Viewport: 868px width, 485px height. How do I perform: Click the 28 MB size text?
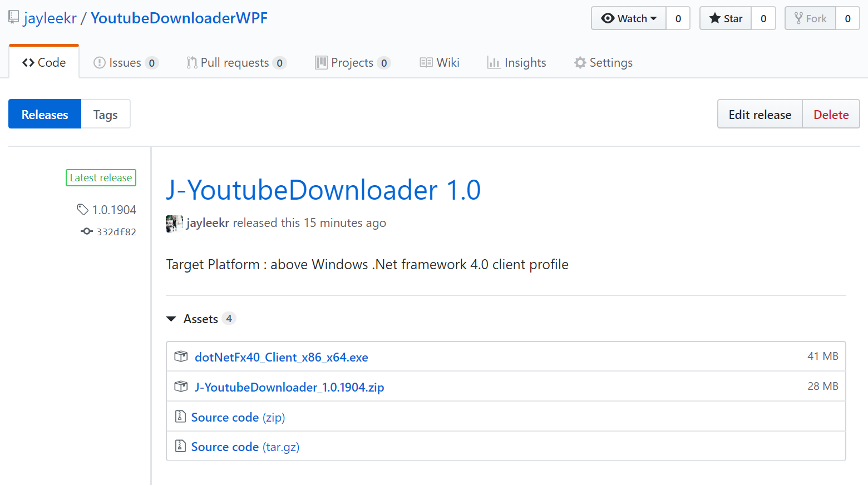pyautogui.click(x=823, y=386)
